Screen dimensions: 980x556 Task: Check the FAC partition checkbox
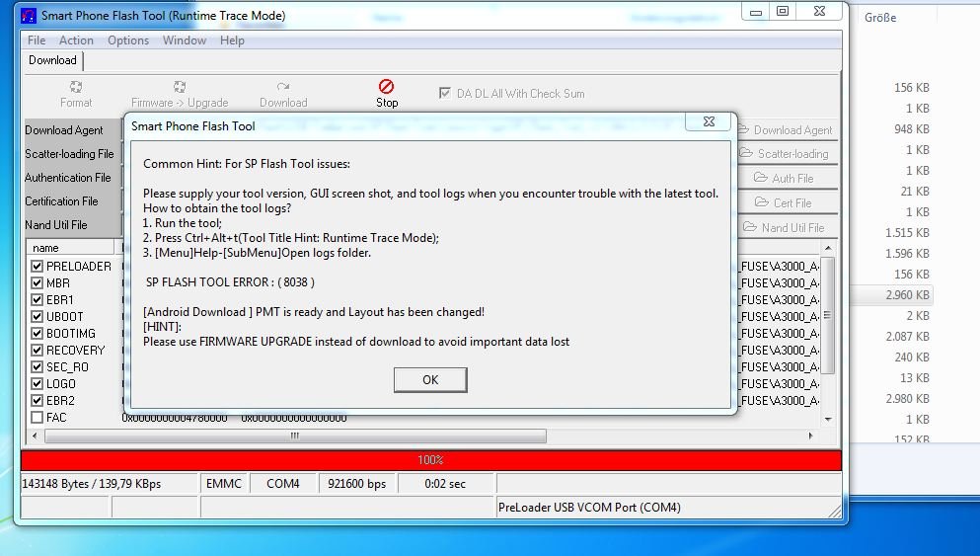tap(37, 417)
